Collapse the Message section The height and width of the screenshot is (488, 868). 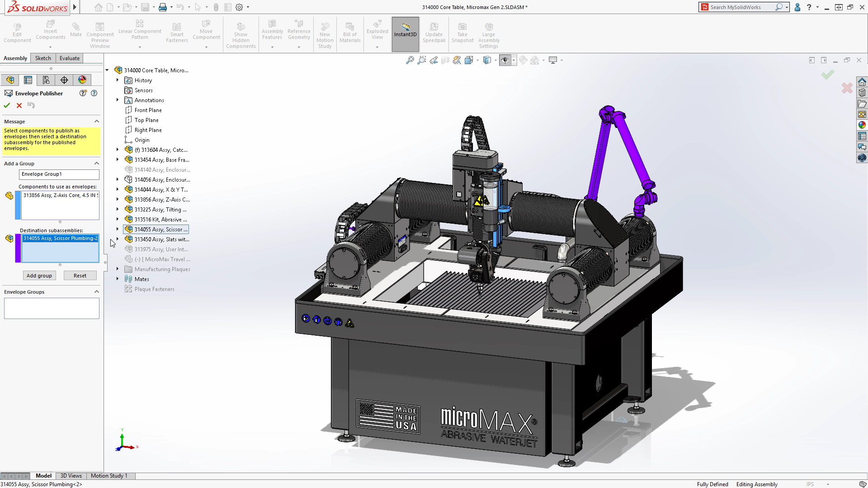pyautogui.click(x=96, y=122)
